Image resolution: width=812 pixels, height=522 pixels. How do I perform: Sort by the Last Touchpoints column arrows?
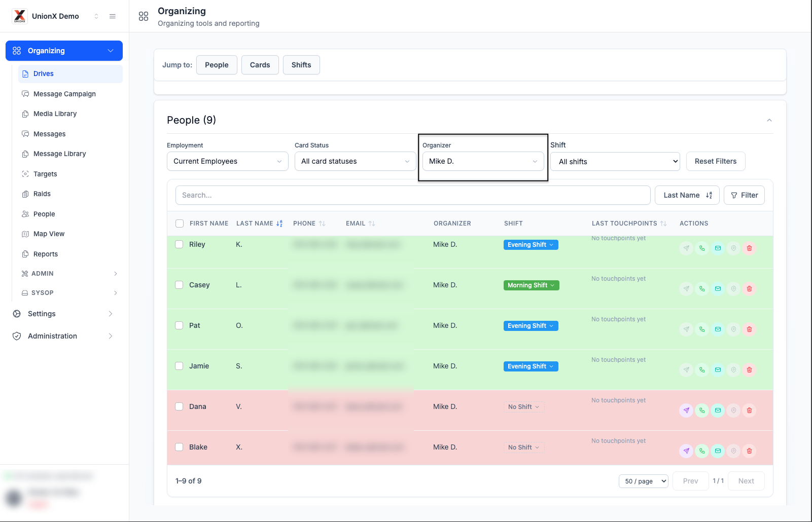[663, 223]
